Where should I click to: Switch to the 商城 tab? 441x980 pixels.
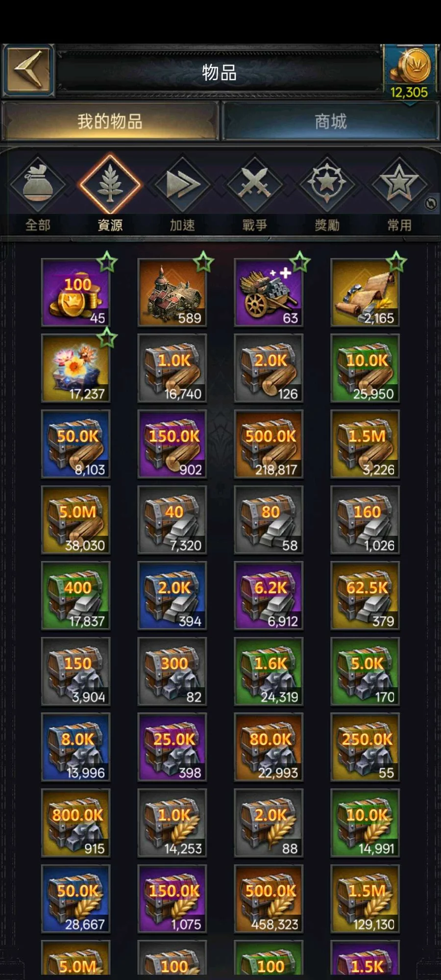point(330,121)
